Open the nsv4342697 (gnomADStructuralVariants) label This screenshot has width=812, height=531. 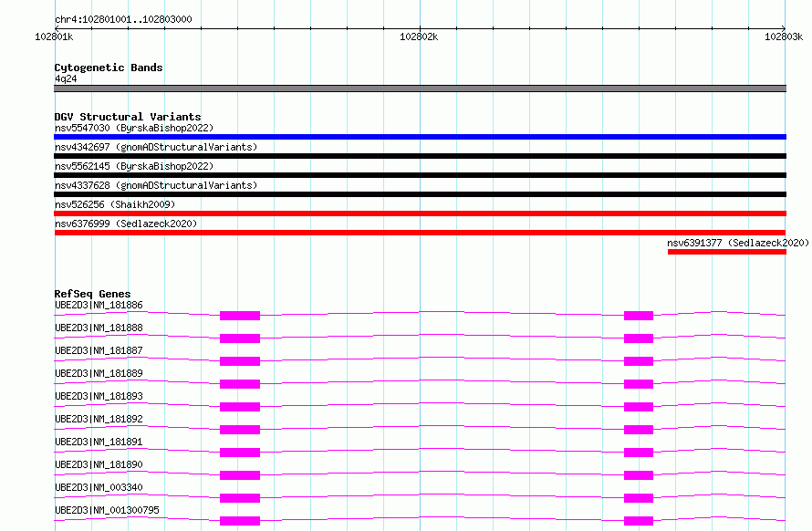156,147
